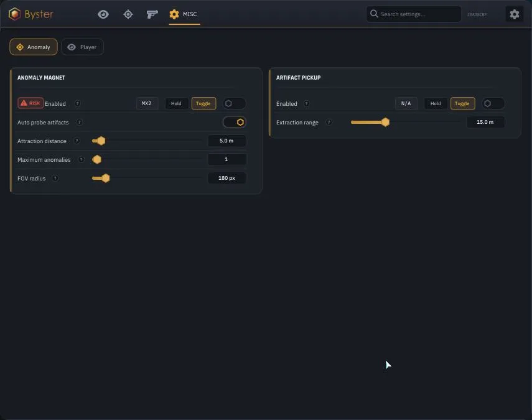Select the MISC gear tab
Viewport: 532px width, 420px height.
pyautogui.click(x=184, y=14)
